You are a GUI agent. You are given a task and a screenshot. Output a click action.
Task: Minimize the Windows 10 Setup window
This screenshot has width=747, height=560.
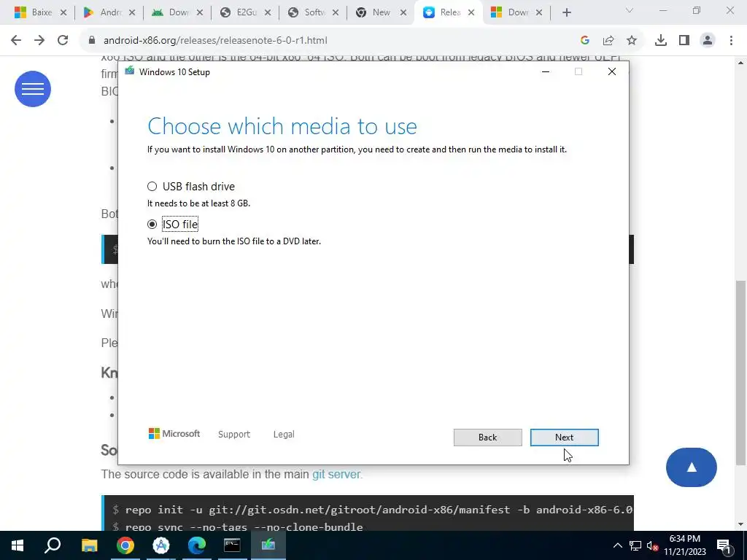[x=546, y=71]
